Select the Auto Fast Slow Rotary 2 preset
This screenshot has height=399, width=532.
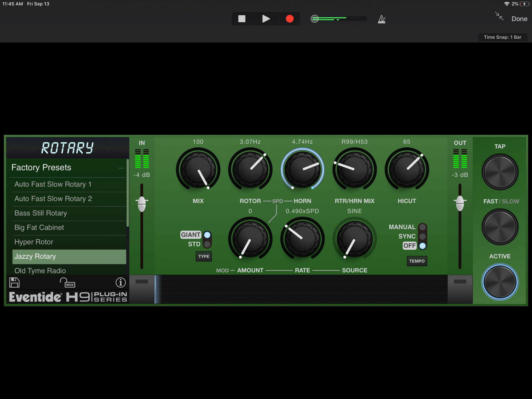(x=69, y=199)
